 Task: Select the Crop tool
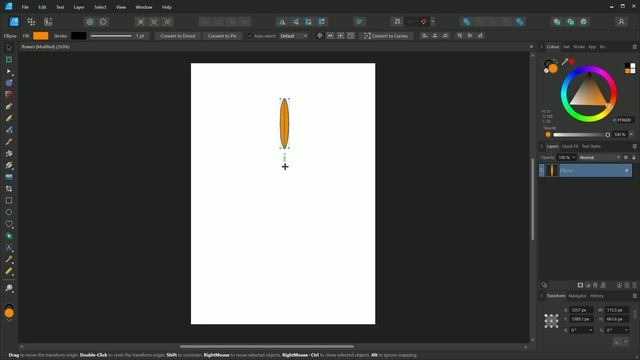pyautogui.click(x=9, y=189)
